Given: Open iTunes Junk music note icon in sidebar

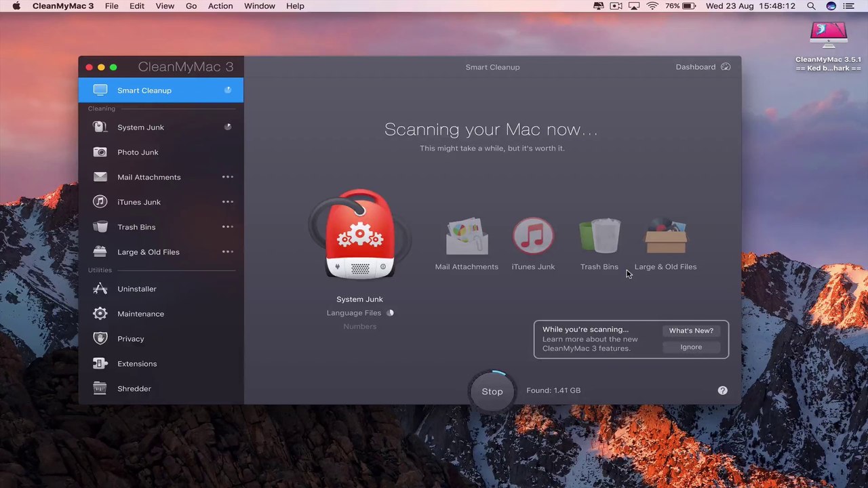Looking at the screenshot, I should click(x=100, y=202).
